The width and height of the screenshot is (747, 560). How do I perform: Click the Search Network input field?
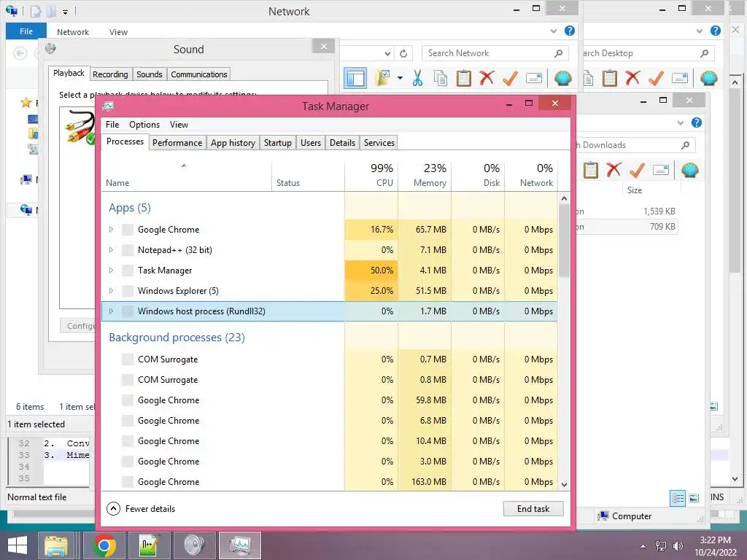tap(495, 53)
